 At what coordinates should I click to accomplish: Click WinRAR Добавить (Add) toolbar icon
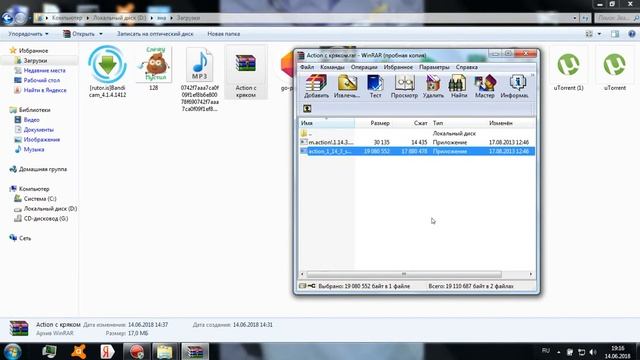click(316, 86)
